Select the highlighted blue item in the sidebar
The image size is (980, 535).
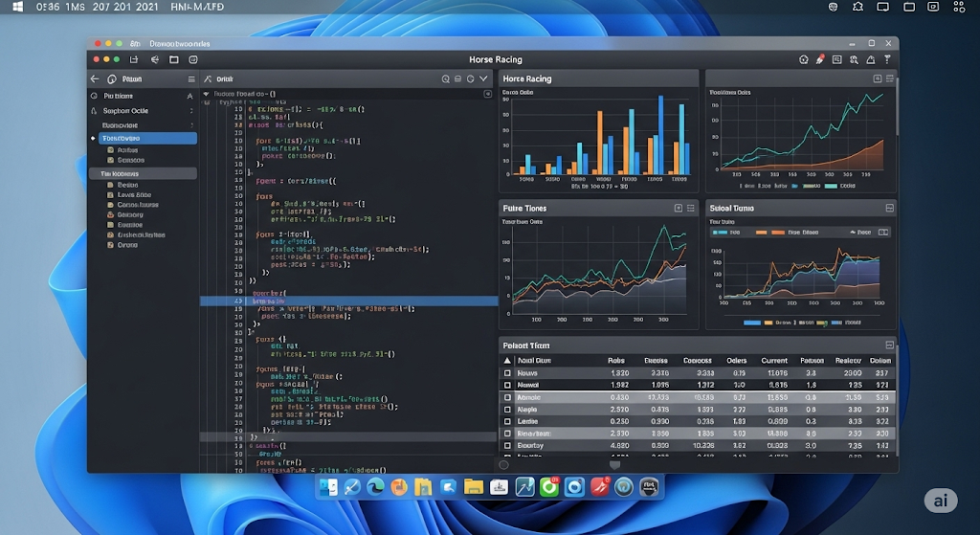coord(142,139)
